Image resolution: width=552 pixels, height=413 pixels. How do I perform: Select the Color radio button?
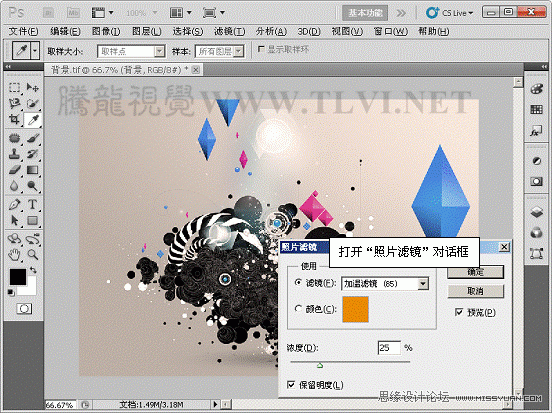pyautogui.click(x=298, y=308)
